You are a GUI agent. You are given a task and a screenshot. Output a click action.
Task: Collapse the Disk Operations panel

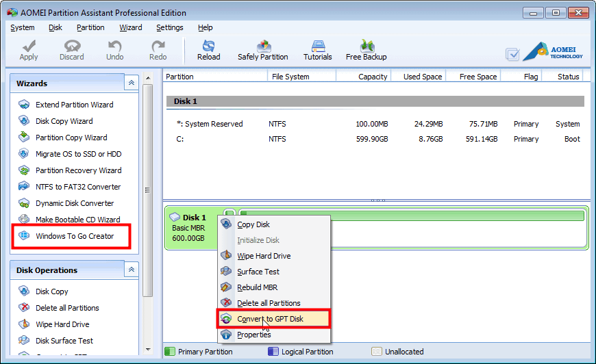[x=131, y=270]
